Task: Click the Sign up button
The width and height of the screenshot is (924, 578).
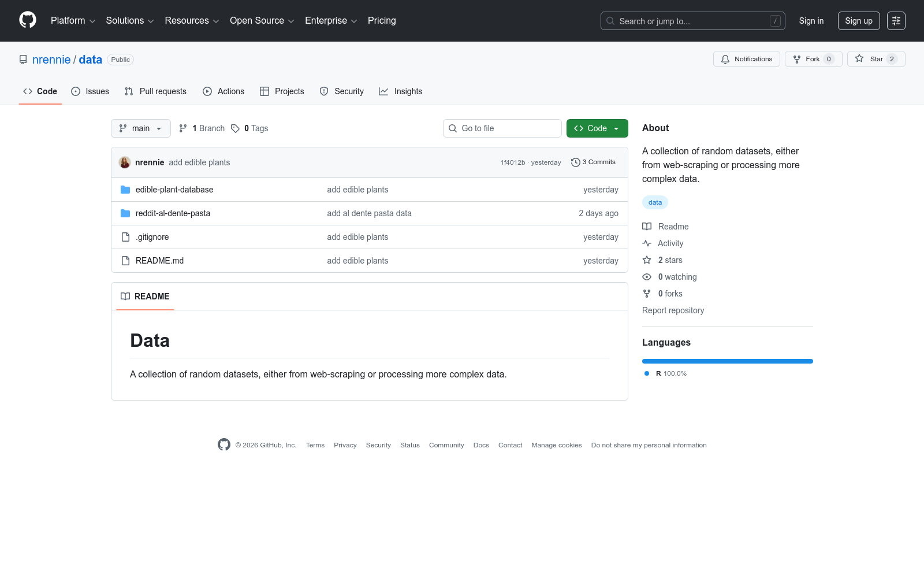Action: [859, 21]
